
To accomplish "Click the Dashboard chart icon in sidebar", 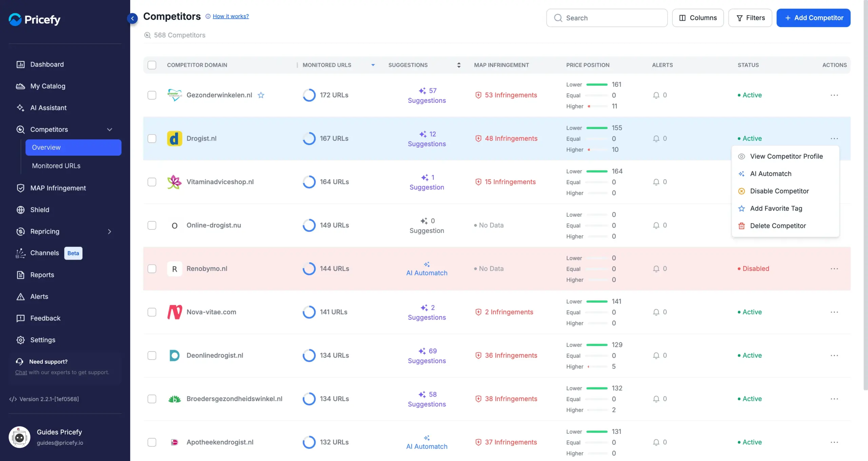I will [20, 64].
